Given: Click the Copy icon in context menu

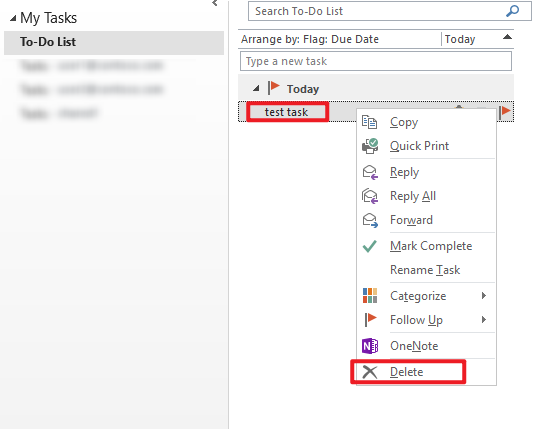Looking at the screenshot, I should pos(369,122).
